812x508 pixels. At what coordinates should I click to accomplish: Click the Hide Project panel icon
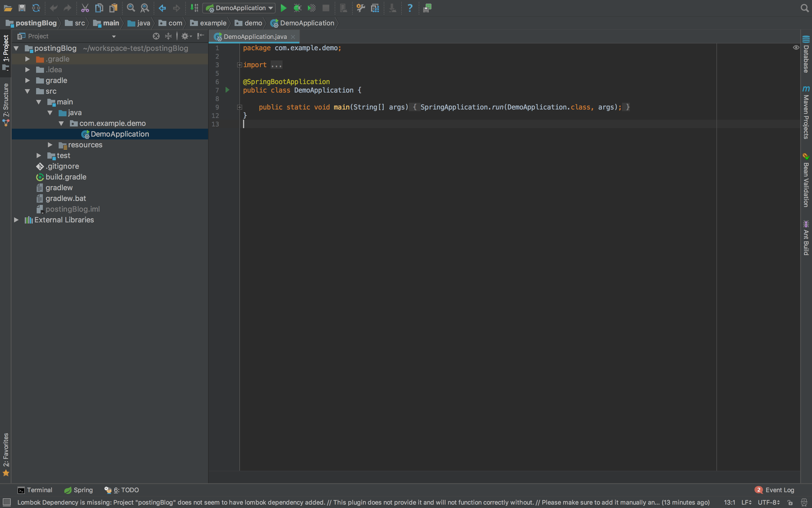[x=201, y=36]
